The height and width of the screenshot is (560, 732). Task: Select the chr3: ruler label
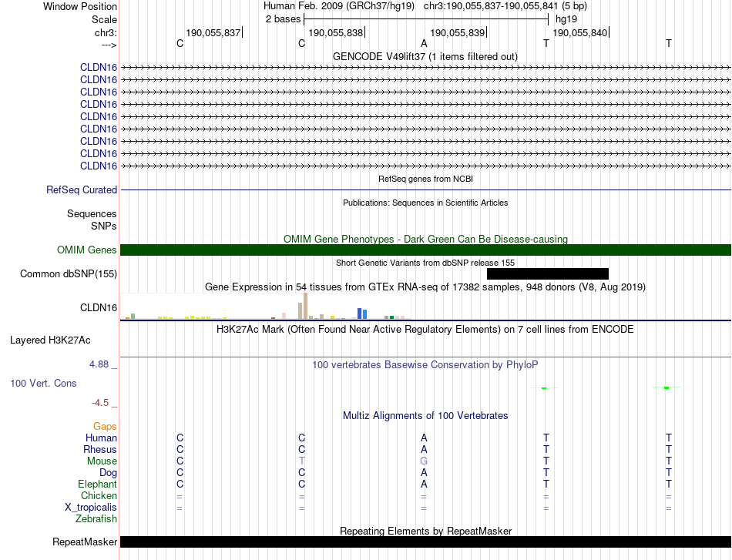click(106, 32)
